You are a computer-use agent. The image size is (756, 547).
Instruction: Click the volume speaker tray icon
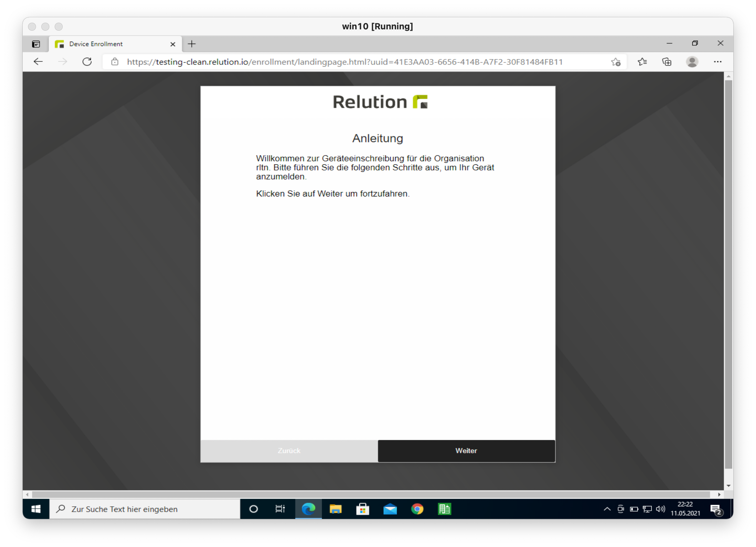coord(660,509)
